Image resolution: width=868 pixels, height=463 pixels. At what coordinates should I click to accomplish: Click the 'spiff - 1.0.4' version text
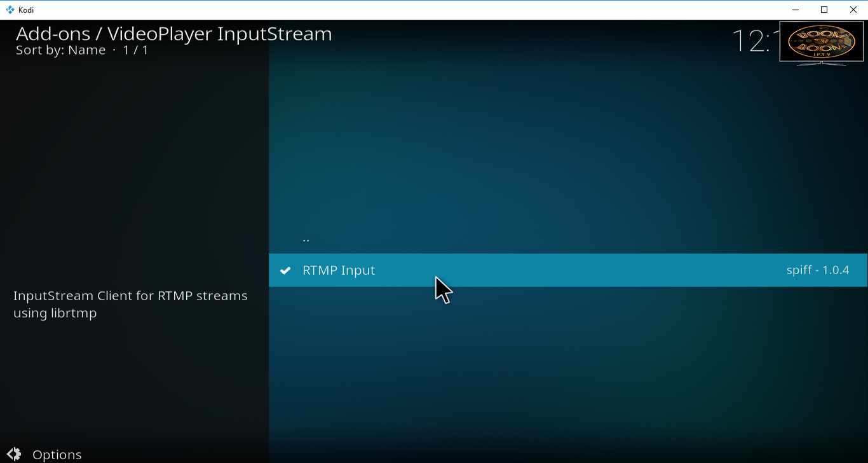[818, 270]
